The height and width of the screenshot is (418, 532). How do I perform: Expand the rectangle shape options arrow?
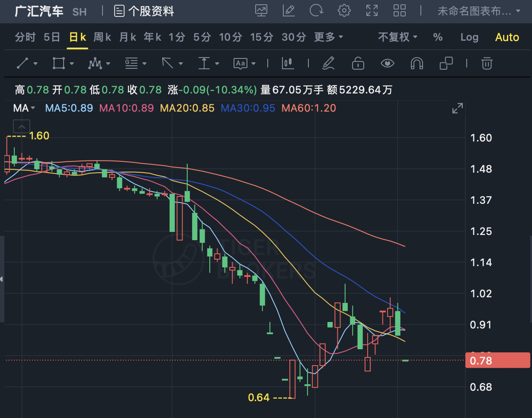72,64
